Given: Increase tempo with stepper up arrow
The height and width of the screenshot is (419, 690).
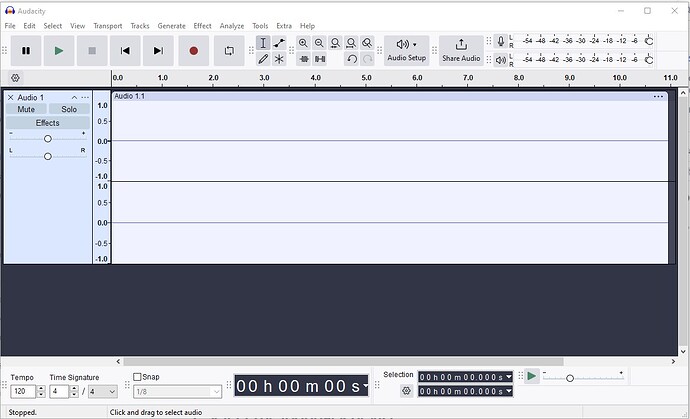Looking at the screenshot, I should tap(41, 388).
